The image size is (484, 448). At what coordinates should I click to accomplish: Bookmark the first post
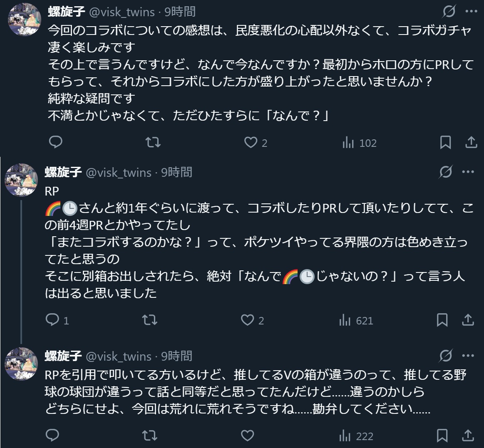[445, 143]
